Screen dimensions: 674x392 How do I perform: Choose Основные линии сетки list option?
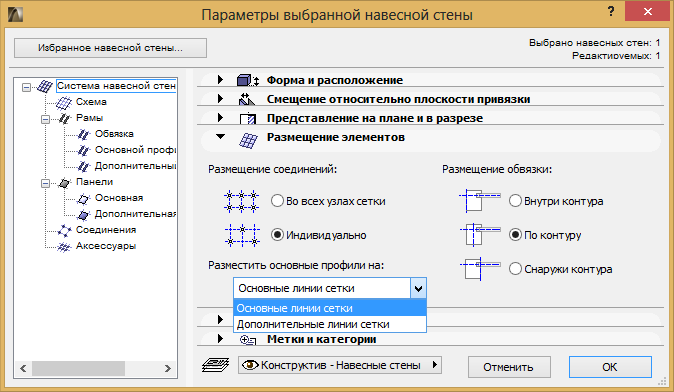point(330,308)
